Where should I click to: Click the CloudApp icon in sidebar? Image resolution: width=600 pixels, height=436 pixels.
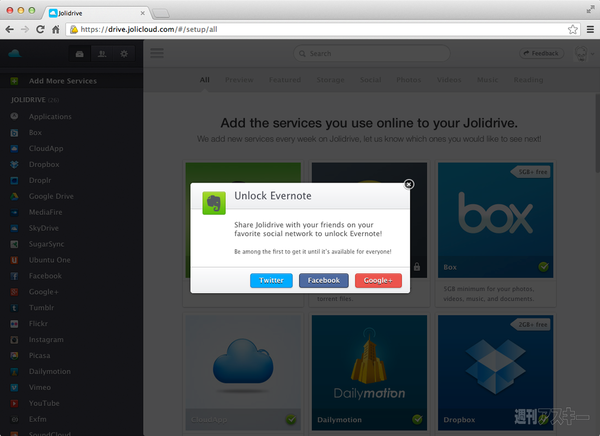coord(14,149)
